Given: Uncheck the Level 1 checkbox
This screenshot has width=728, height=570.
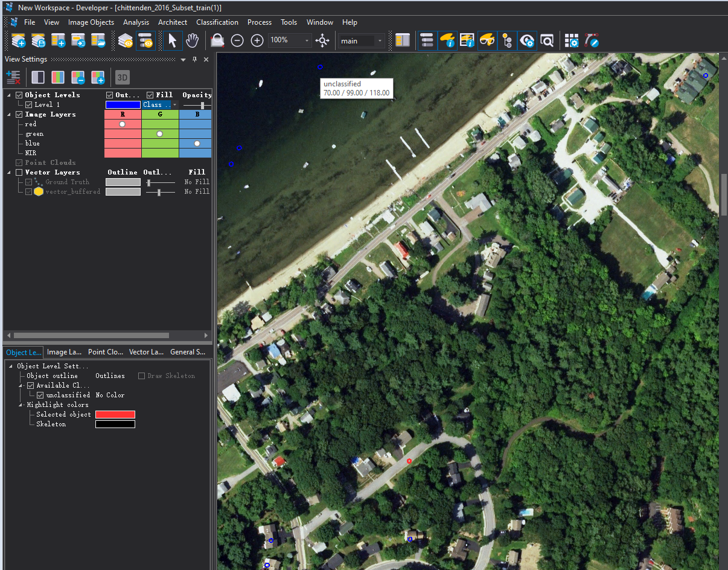Looking at the screenshot, I should click(29, 104).
